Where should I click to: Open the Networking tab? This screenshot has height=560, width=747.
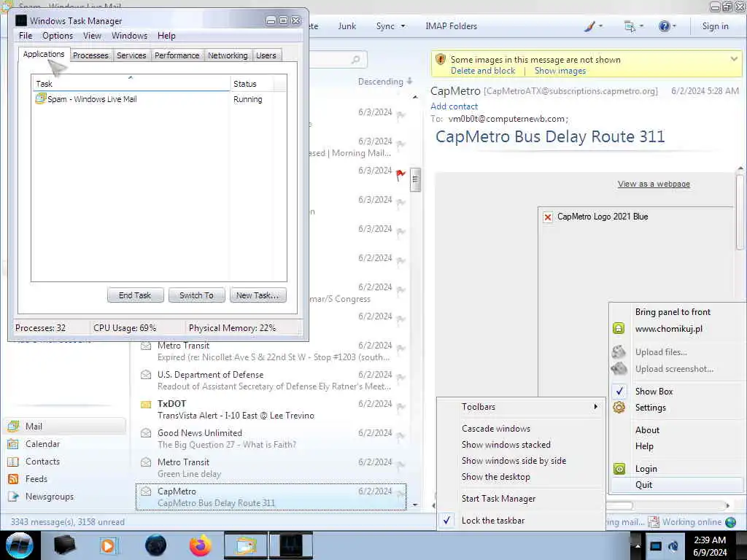point(228,55)
